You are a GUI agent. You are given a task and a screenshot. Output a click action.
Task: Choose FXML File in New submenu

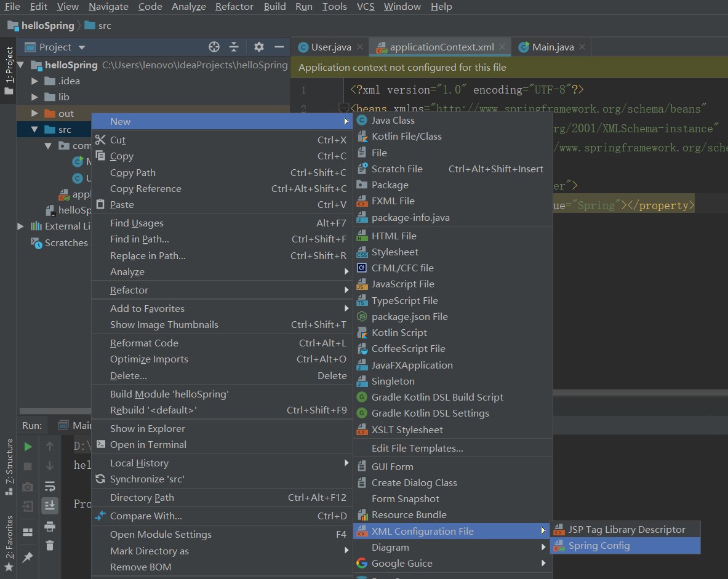coord(453,201)
